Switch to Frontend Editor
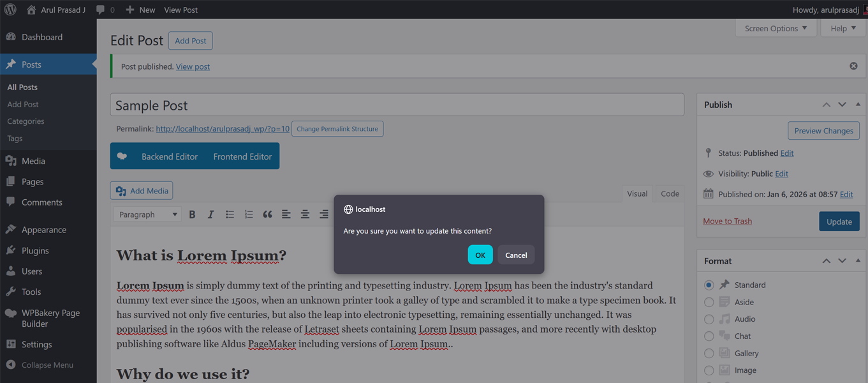Viewport: 868px width, 383px height. pyautogui.click(x=242, y=156)
